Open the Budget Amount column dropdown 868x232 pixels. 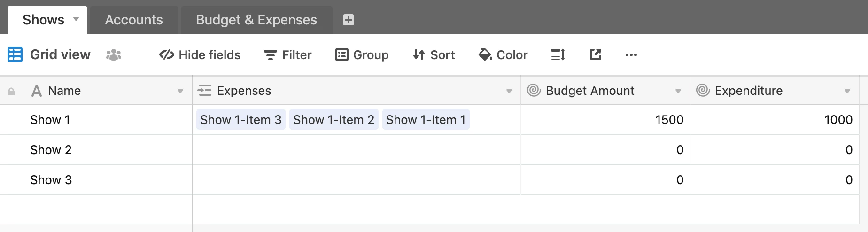678,91
